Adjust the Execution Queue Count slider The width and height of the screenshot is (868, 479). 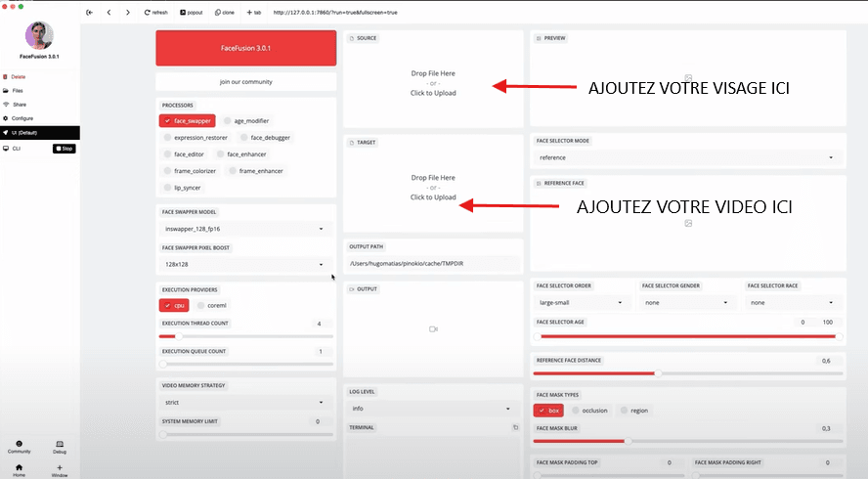pos(245,364)
